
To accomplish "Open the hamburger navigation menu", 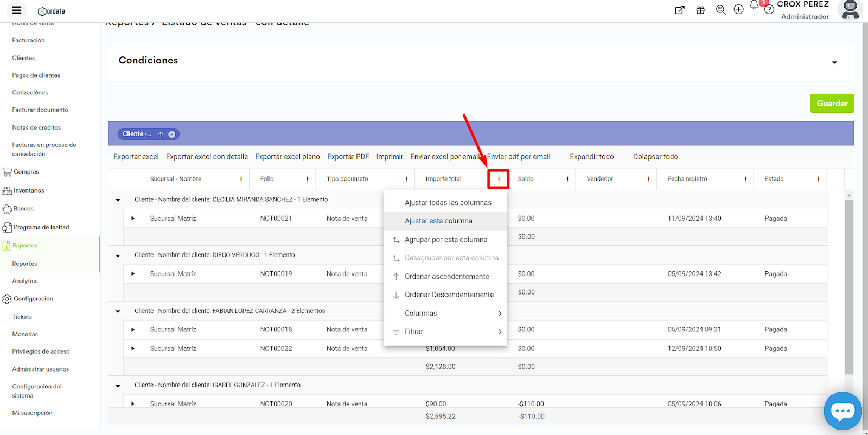I will coord(17,10).
